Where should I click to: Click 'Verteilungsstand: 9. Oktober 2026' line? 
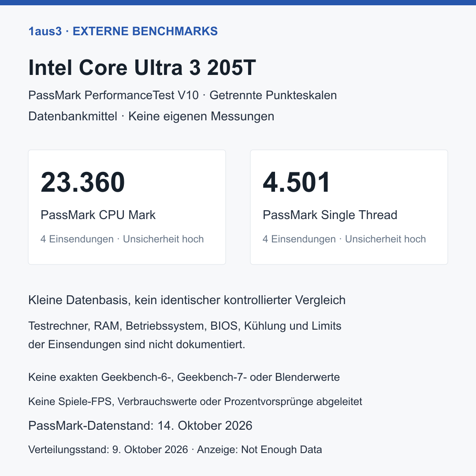pyautogui.click(x=175, y=450)
